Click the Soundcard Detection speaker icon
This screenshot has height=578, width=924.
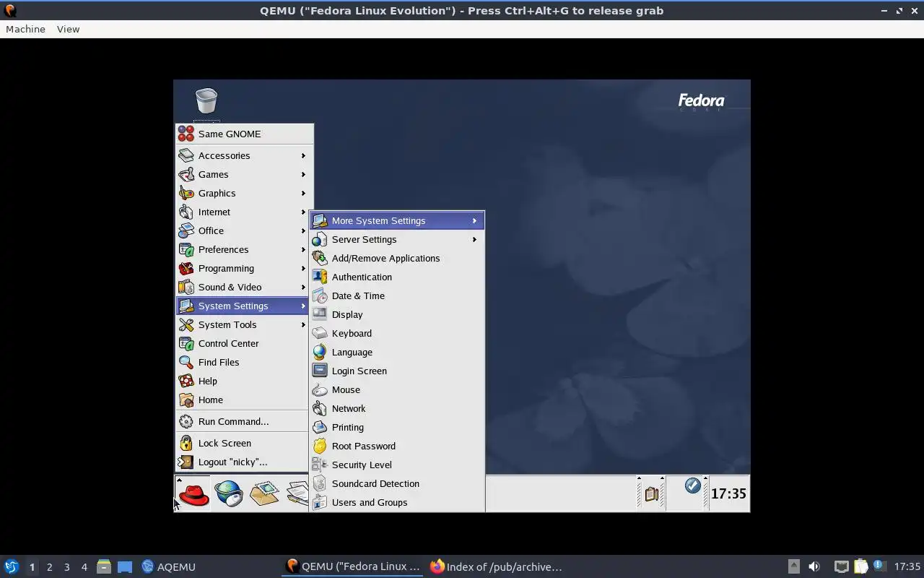pos(320,483)
